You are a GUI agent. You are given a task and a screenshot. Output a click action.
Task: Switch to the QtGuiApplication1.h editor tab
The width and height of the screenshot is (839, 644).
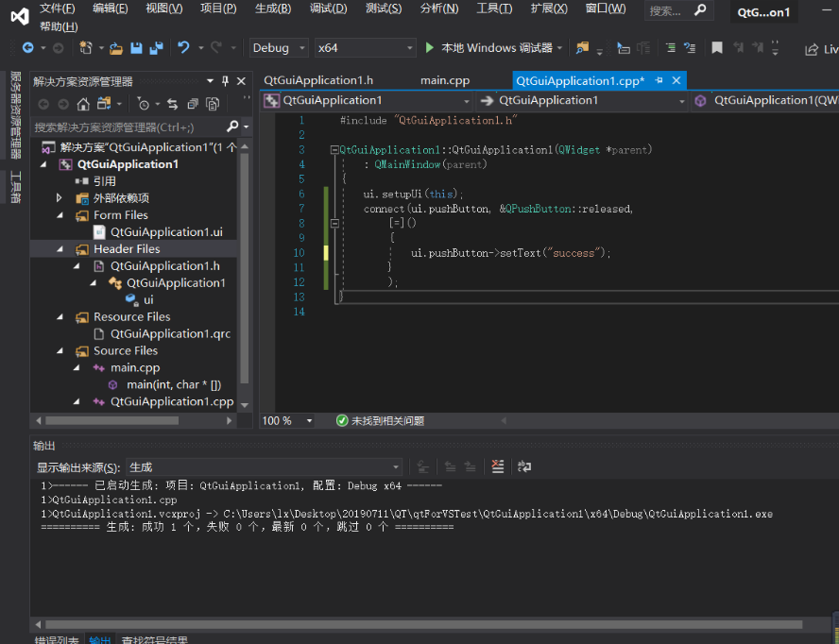tap(318, 81)
